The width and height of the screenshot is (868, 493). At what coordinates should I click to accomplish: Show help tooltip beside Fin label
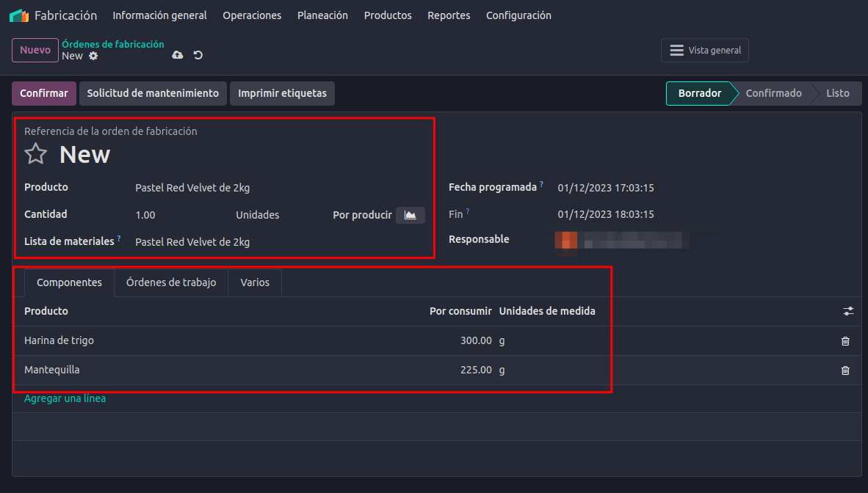(468, 211)
